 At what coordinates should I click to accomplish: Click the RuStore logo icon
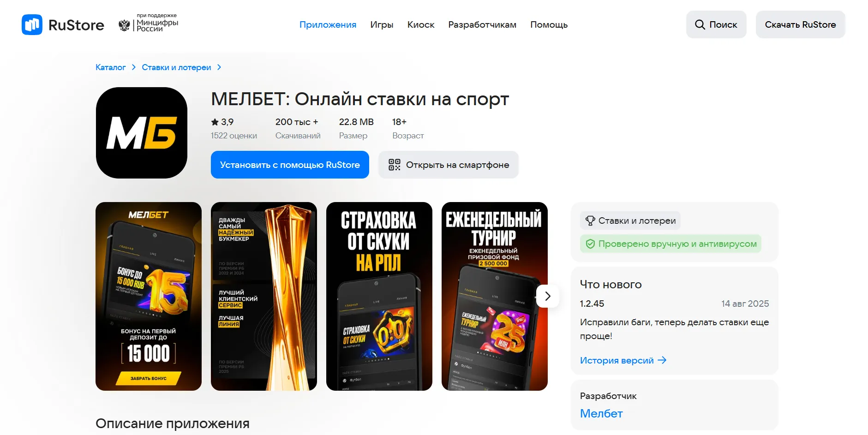(x=32, y=24)
